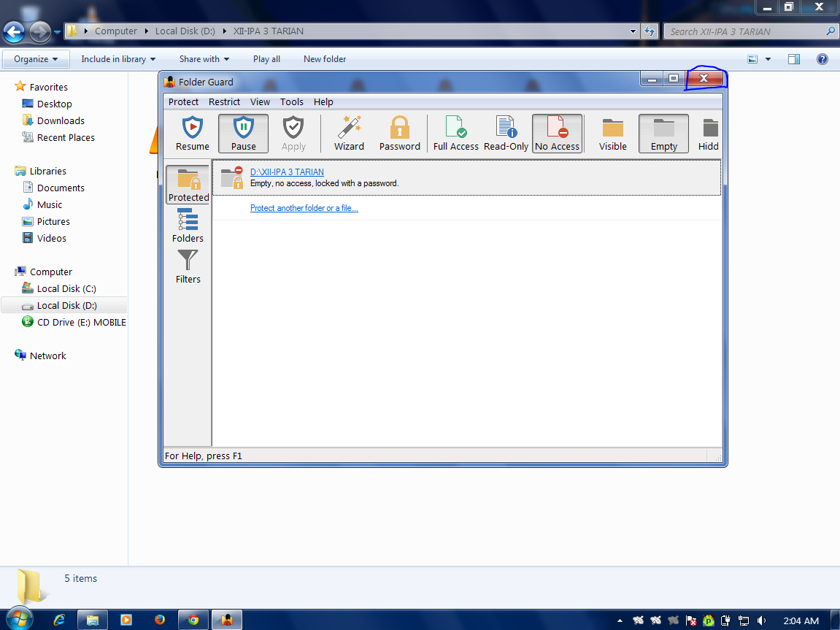
Task: Open the Music library
Action: tap(50, 204)
